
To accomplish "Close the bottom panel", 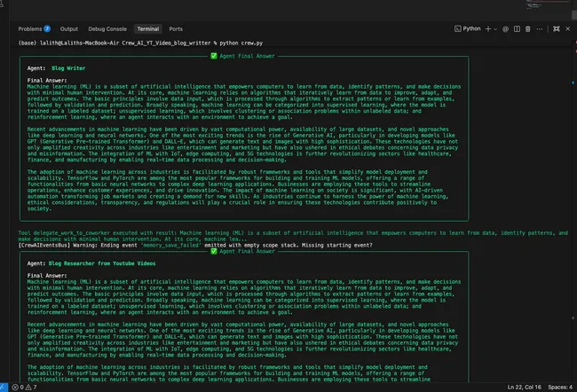I will click(x=568, y=28).
